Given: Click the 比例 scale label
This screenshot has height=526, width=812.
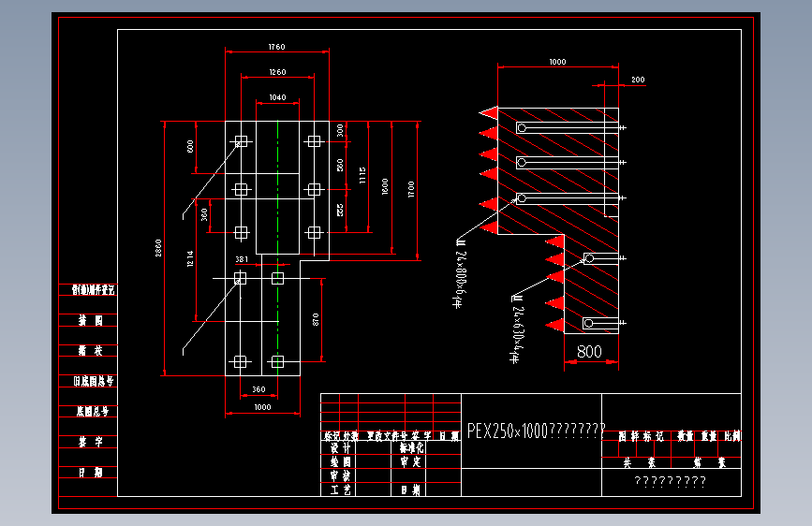Looking at the screenshot, I should point(732,436).
